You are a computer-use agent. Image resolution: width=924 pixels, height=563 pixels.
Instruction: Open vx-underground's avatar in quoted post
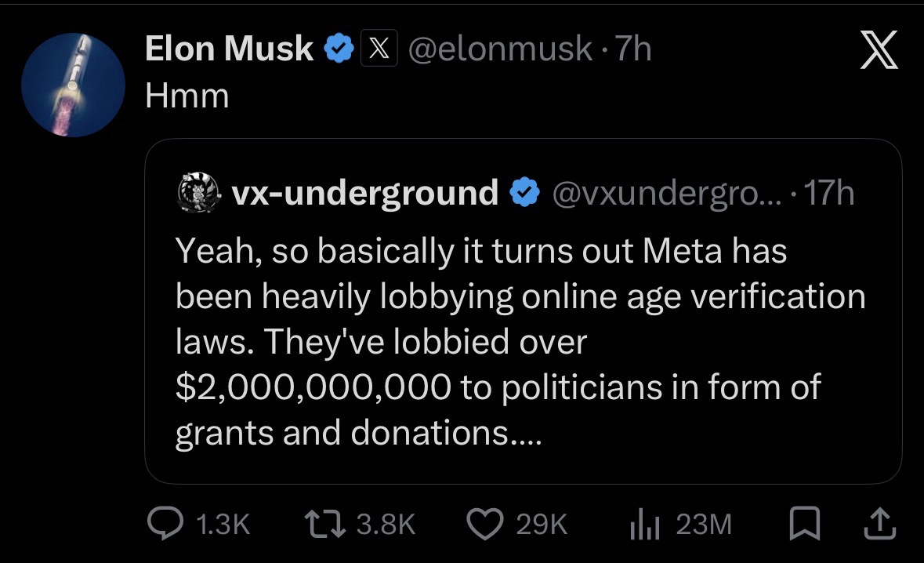(x=197, y=192)
